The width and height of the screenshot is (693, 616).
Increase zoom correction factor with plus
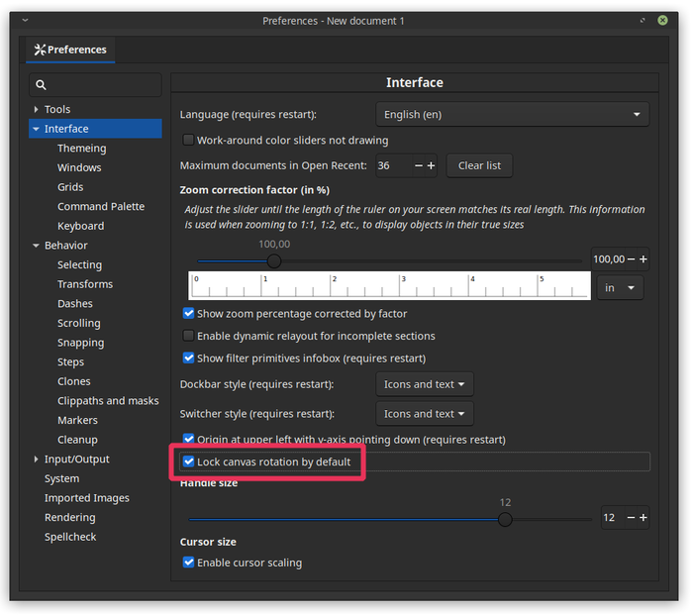[x=643, y=259]
